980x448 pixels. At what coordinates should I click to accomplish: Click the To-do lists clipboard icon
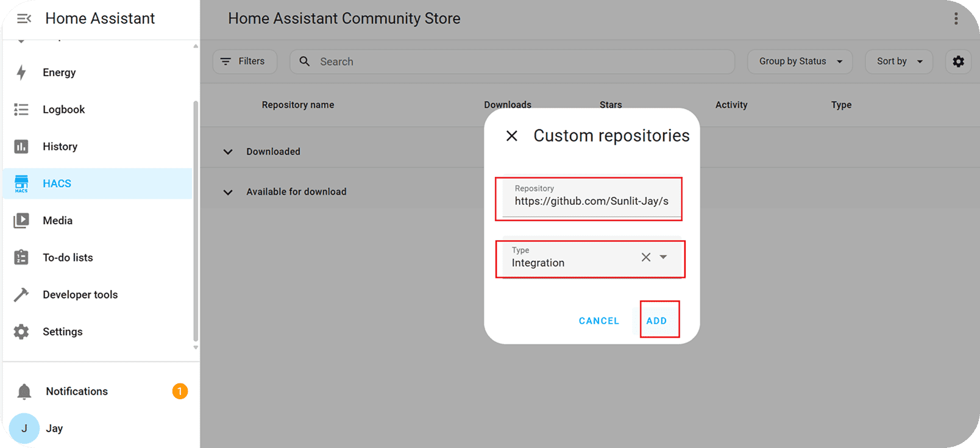(21, 258)
